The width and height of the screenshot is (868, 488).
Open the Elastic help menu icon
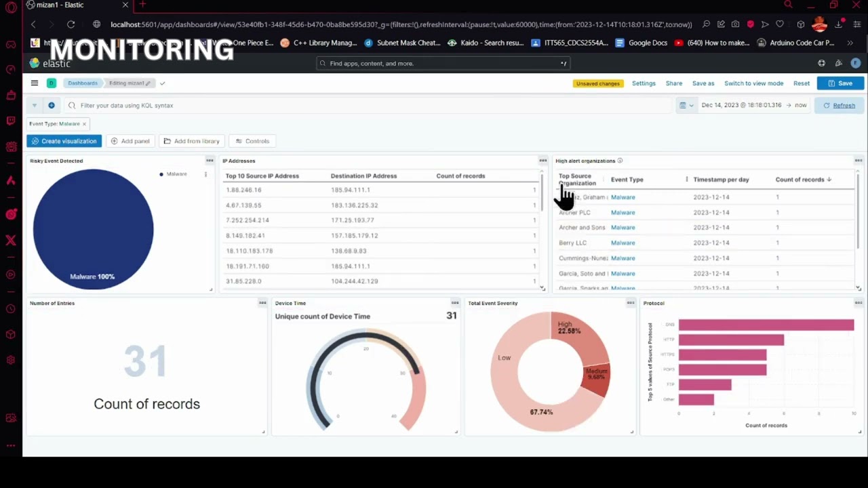(x=821, y=63)
